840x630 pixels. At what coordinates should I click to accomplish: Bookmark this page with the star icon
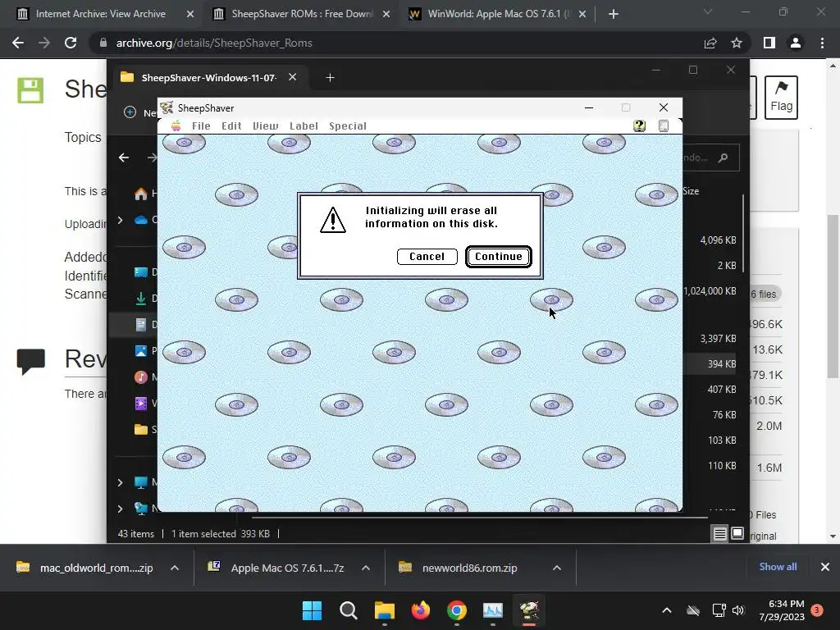pos(737,43)
